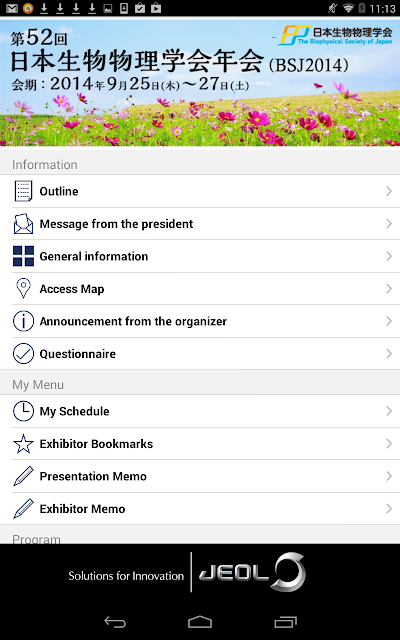Open the Exhibitor Bookmarks menu entry
Image resolution: width=400 pixels, height=640 pixels.
(200, 444)
